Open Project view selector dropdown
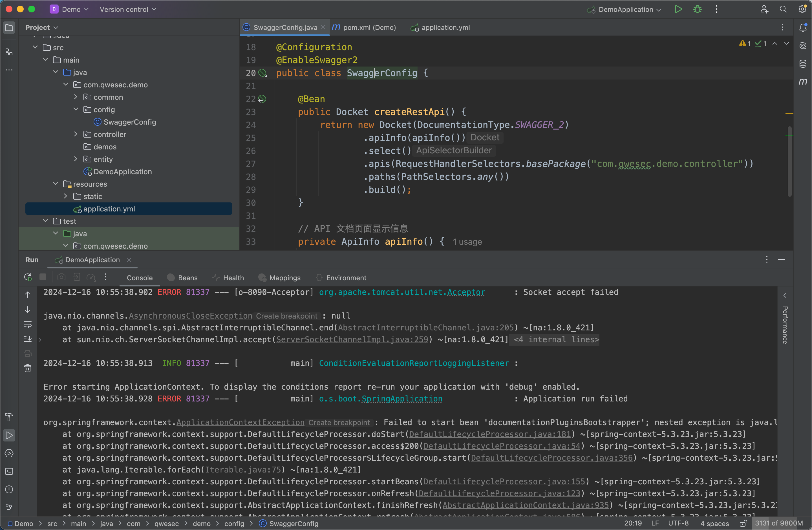812x530 pixels. (x=42, y=27)
